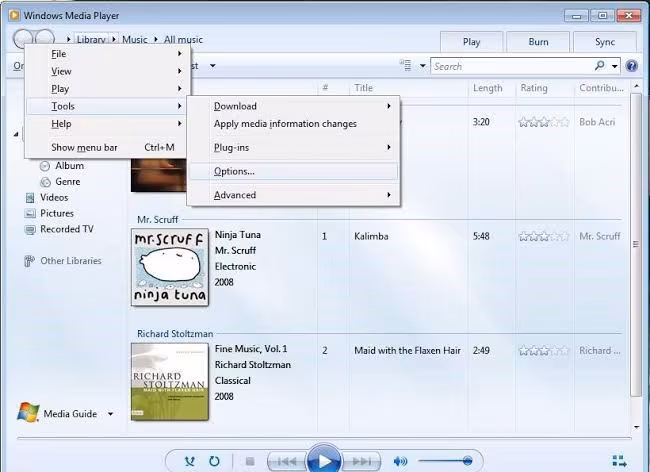The image size is (650, 472).
Task: Expand the Advanced submenu
Action: (293, 195)
